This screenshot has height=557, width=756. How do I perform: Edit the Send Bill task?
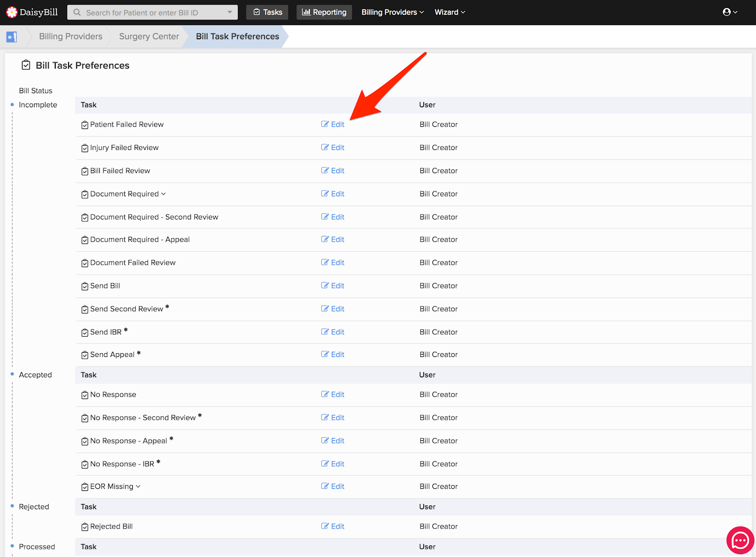[333, 286]
